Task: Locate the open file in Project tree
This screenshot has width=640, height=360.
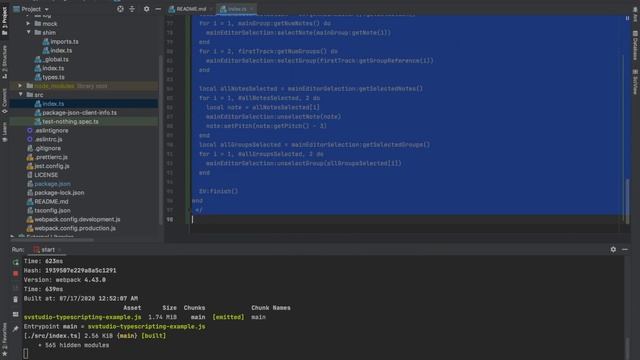Action: (120, 9)
